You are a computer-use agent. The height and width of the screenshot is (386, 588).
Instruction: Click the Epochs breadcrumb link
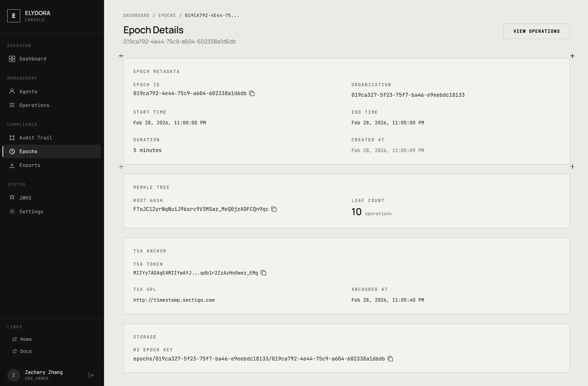[x=167, y=16]
